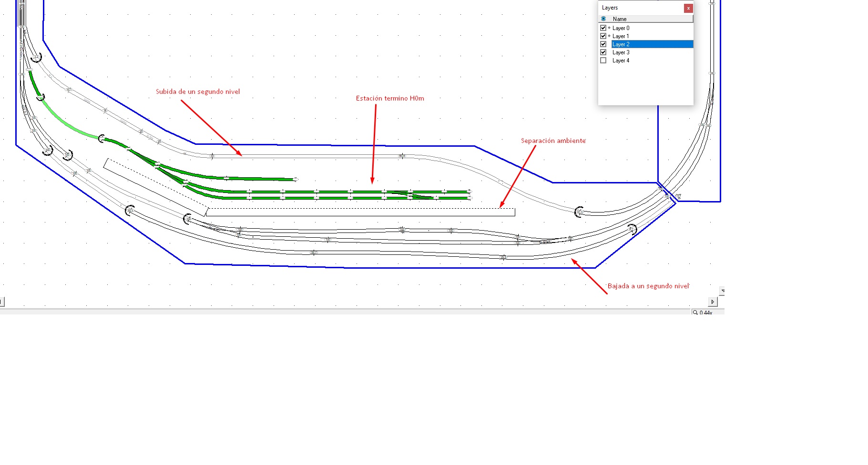Click the magnifier icon in status bar
The width and height of the screenshot is (868, 465).
pos(695,313)
